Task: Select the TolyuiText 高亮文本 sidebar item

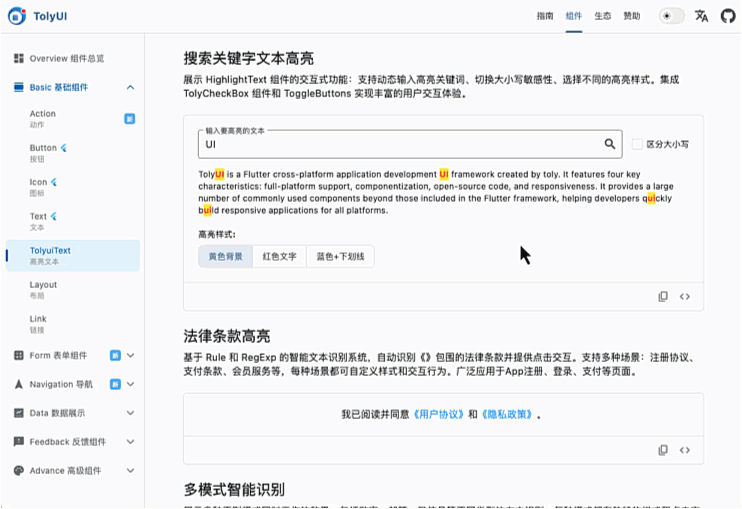Action: (73, 255)
